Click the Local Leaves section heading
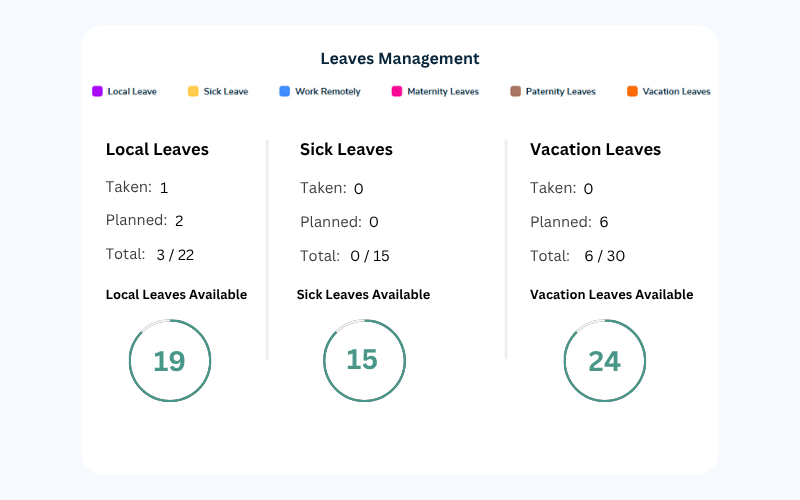 (157, 149)
